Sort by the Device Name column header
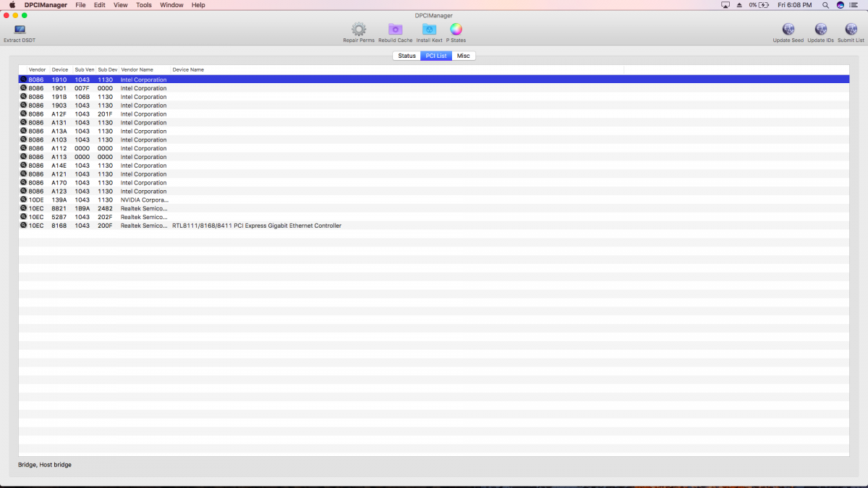The image size is (868, 488). point(188,69)
